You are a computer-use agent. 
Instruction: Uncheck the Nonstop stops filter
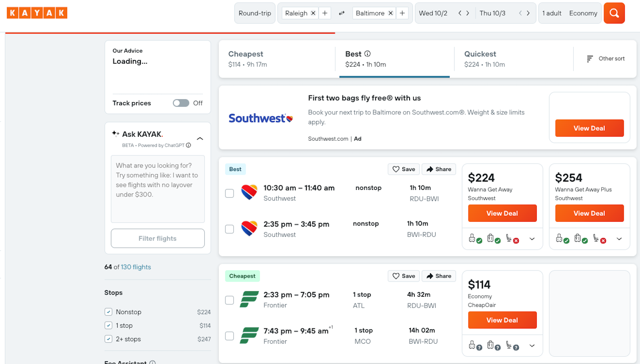tap(108, 312)
